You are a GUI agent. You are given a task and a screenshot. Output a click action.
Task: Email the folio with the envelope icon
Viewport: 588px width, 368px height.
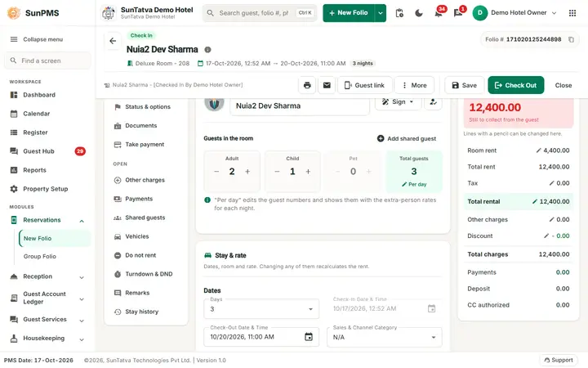pos(327,85)
